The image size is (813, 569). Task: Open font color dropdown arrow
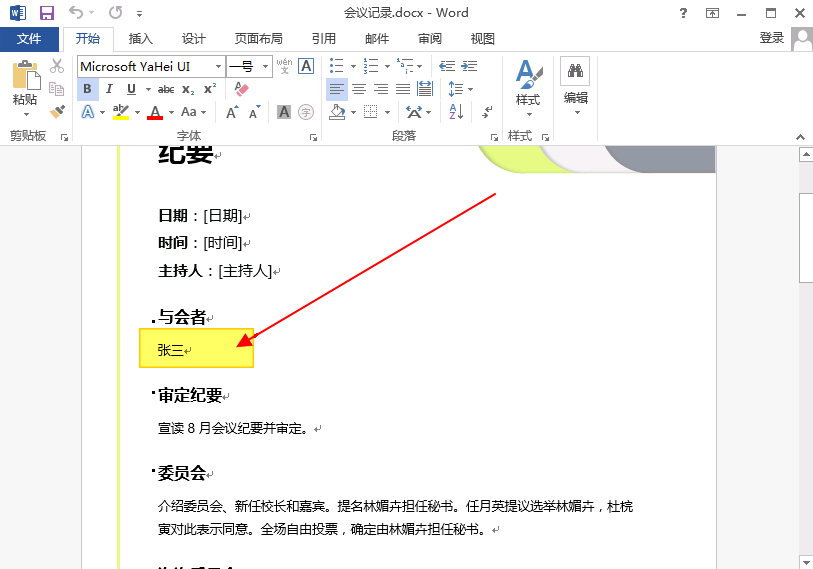click(172, 113)
